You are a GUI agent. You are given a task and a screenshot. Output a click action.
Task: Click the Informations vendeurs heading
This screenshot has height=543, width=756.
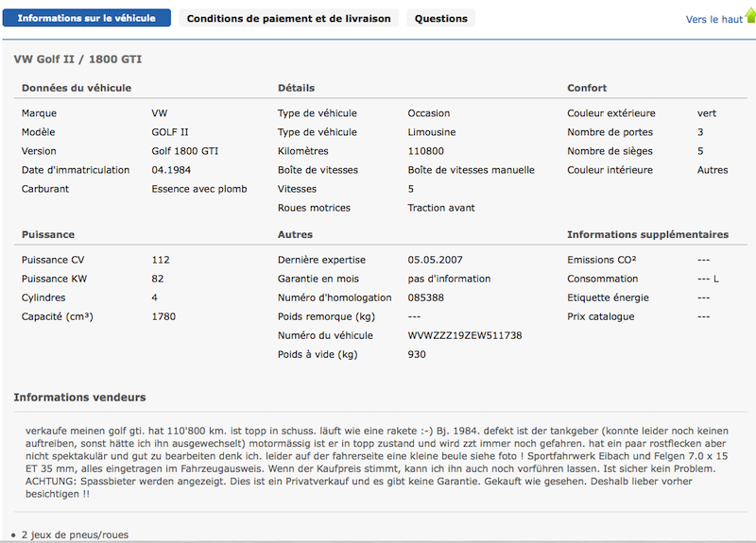79,397
